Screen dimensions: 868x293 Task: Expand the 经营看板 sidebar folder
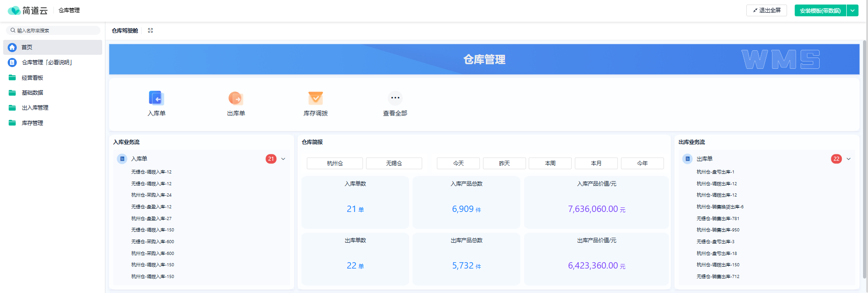52,77
